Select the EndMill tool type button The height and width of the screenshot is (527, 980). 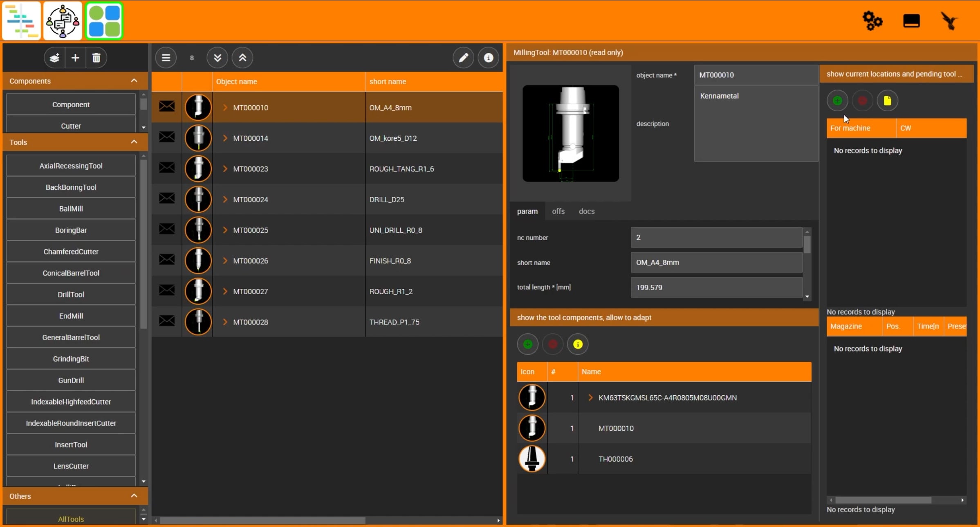(x=71, y=316)
